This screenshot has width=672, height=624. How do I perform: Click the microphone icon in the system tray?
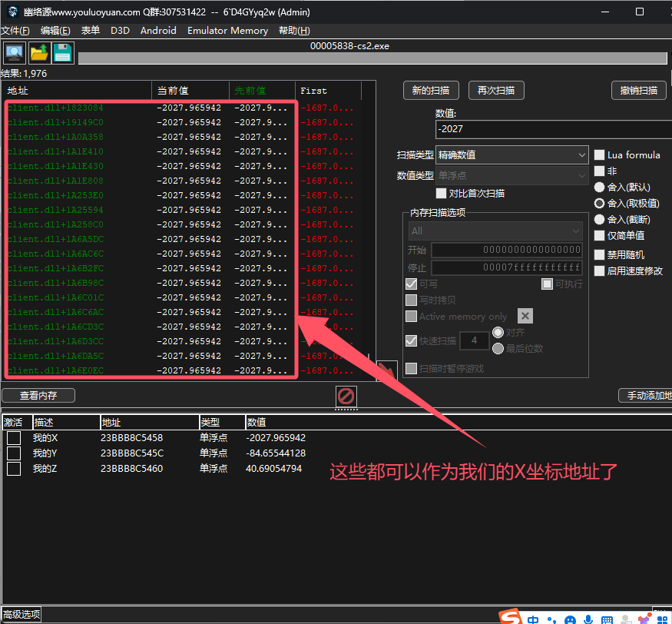click(588, 619)
